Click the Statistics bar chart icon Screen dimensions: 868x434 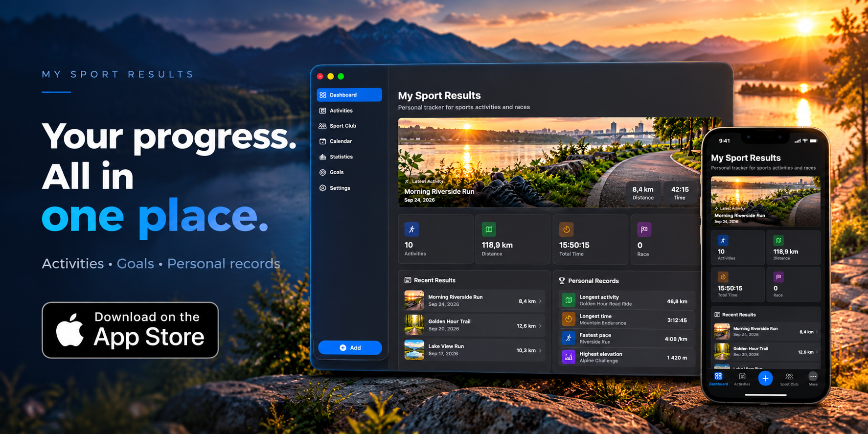click(323, 157)
